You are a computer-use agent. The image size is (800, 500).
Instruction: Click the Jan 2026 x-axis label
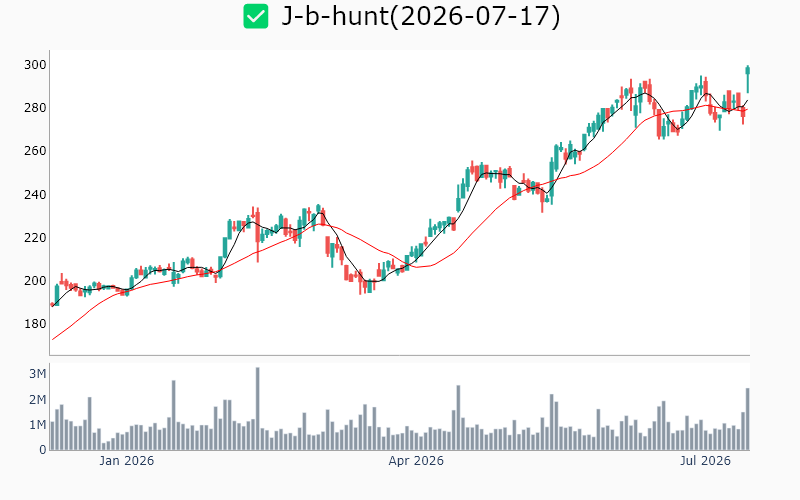127,461
